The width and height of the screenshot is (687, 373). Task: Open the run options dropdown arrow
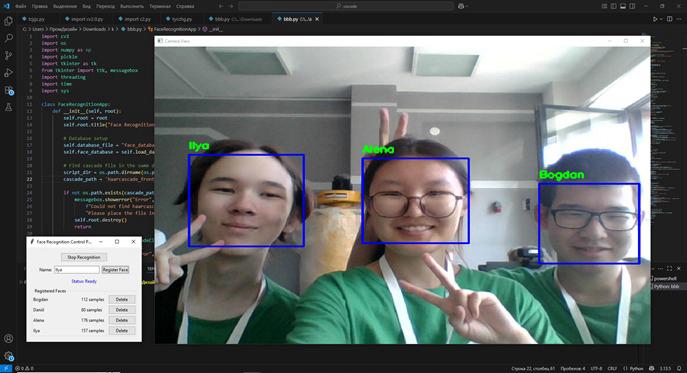point(660,19)
